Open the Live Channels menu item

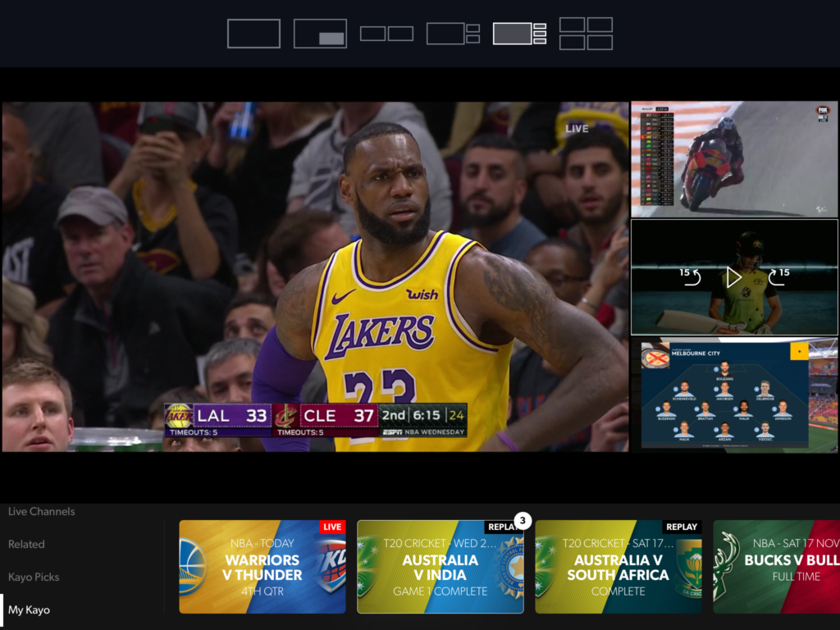[x=41, y=512]
